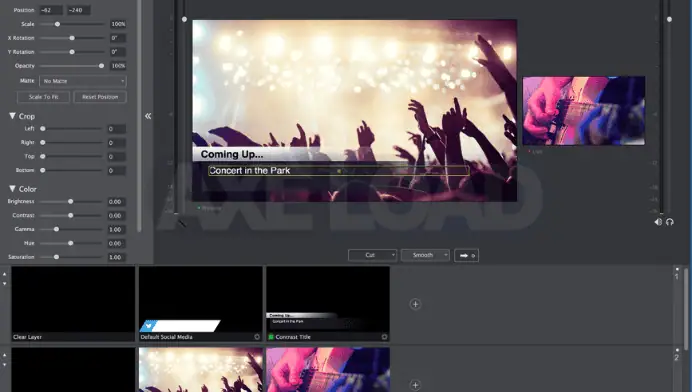Image resolution: width=692 pixels, height=392 pixels.
Task: Click the X Rotation value field
Action: pos(118,38)
